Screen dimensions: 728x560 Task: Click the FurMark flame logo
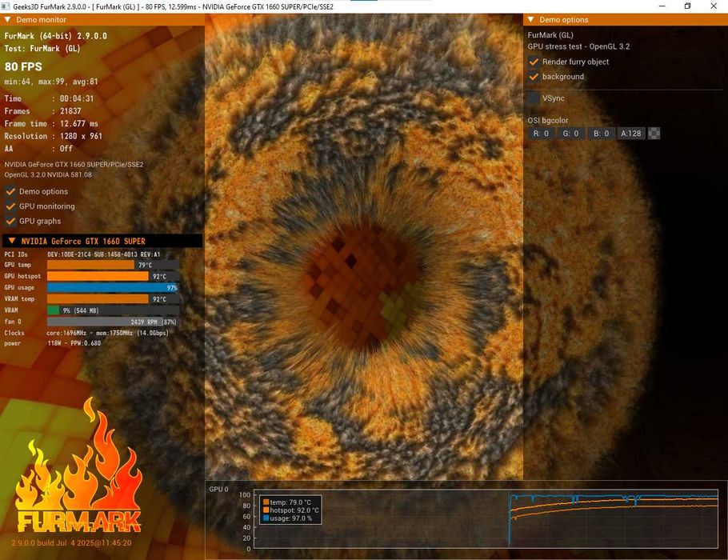(x=78, y=466)
